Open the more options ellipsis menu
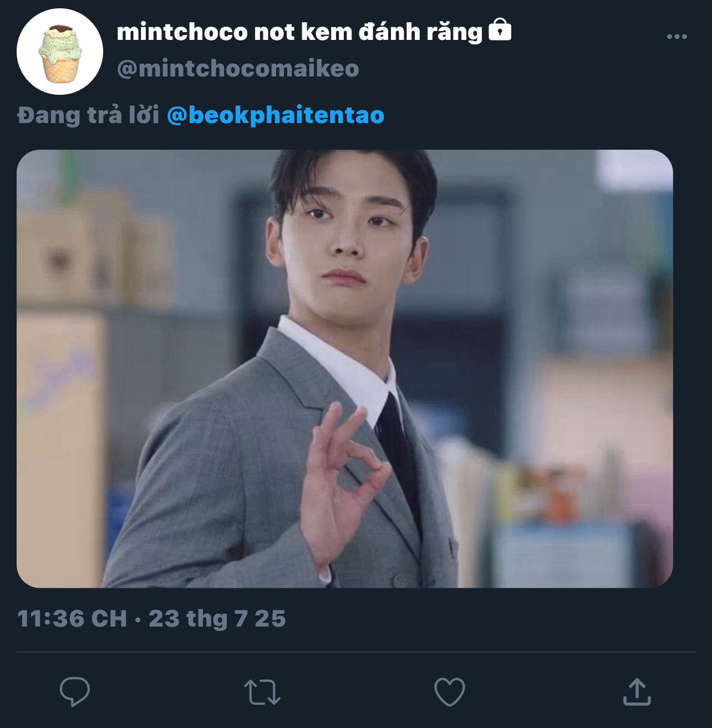The width and height of the screenshot is (712, 728). (677, 37)
